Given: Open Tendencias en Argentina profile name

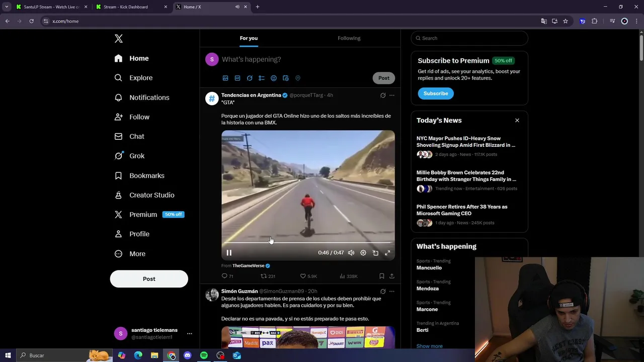Looking at the screenshot, I should pos(251,95).
